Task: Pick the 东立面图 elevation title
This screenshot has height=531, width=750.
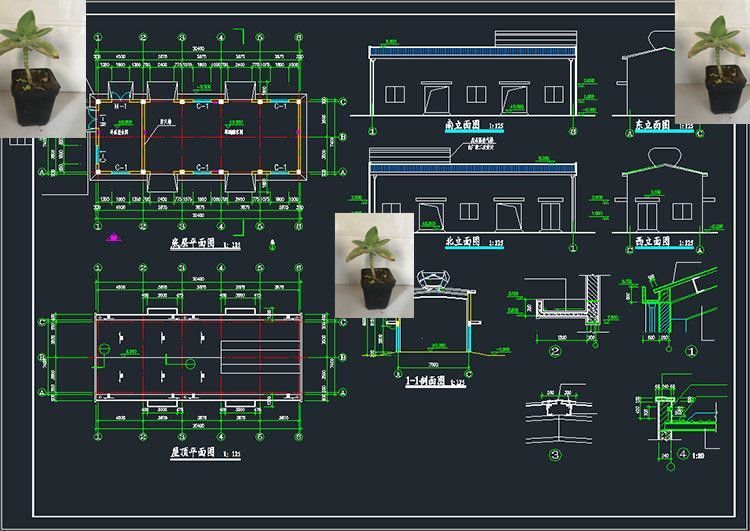Action: (652, 127)
